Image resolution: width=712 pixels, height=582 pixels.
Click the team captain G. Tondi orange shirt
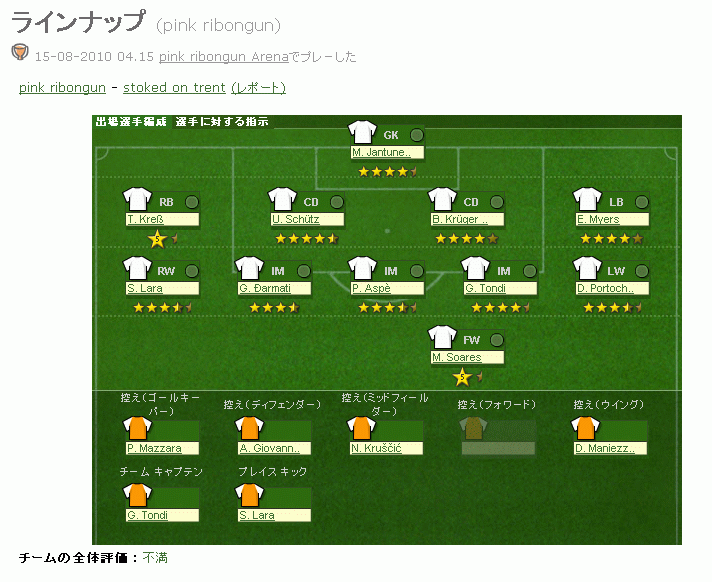(x=138, y=495)
